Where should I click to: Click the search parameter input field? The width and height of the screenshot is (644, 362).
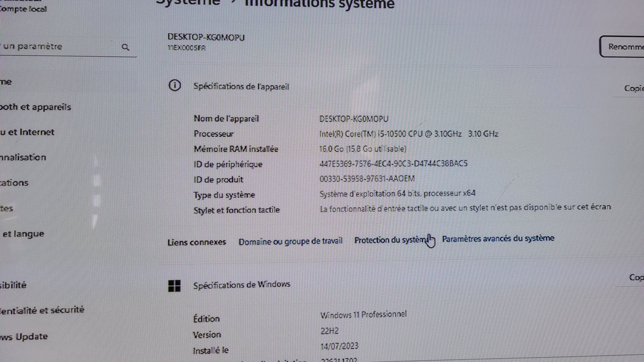tap(68, 47)
